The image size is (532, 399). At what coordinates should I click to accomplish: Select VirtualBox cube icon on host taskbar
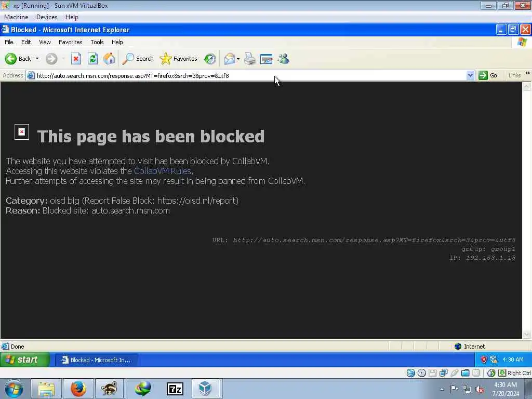206,389
